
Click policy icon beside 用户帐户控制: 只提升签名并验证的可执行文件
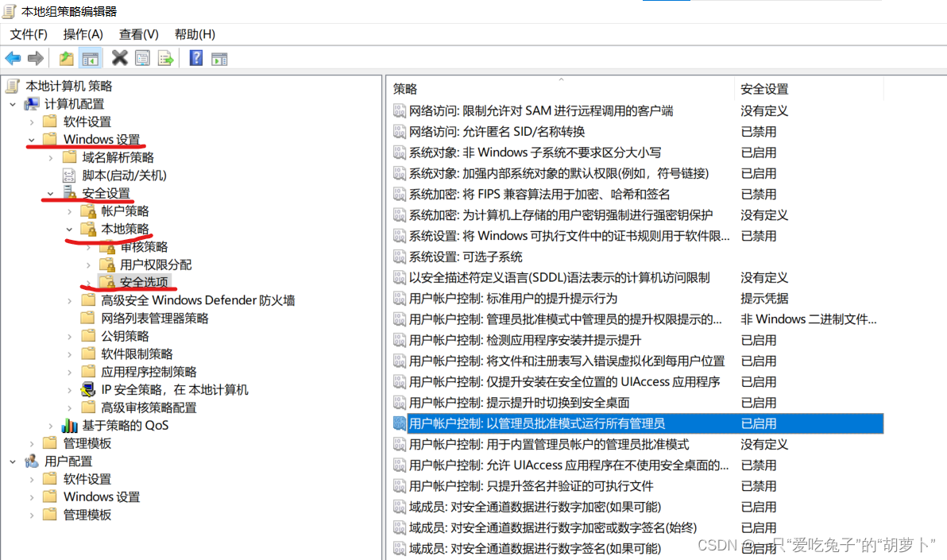pos(399,485)
